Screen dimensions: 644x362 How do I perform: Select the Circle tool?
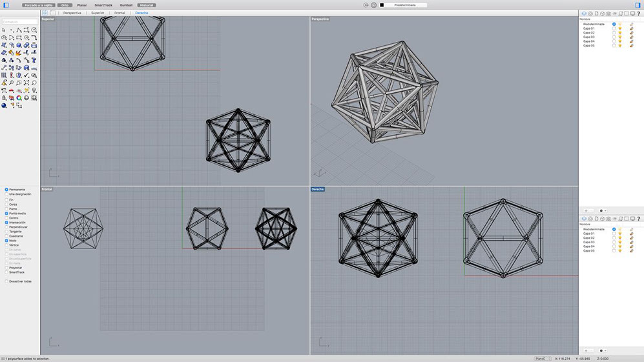[34, 30]
